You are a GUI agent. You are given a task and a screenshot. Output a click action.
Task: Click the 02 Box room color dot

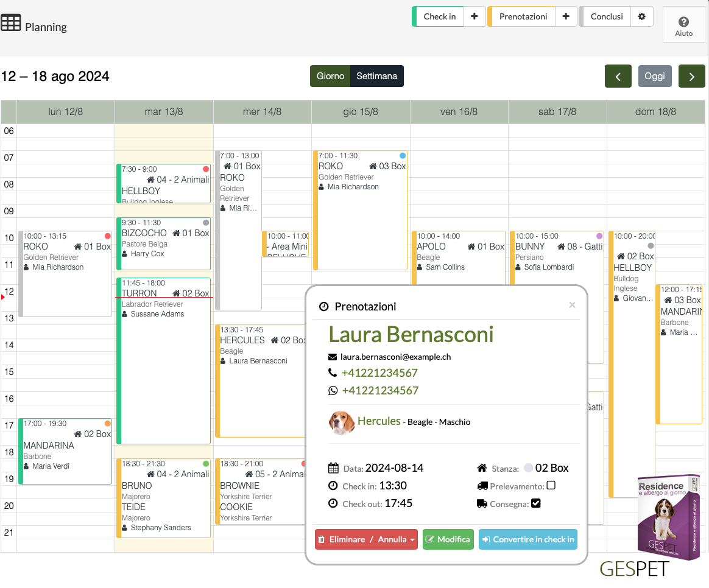coord(528,468)
